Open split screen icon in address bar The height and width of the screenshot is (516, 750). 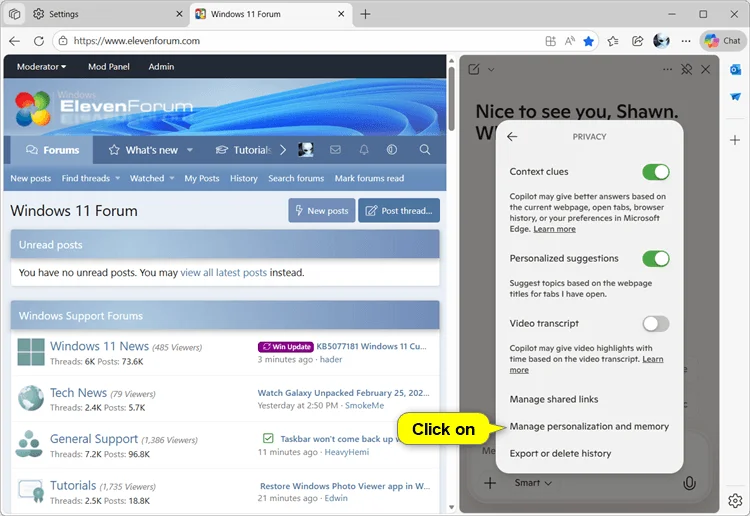(550, 41)
